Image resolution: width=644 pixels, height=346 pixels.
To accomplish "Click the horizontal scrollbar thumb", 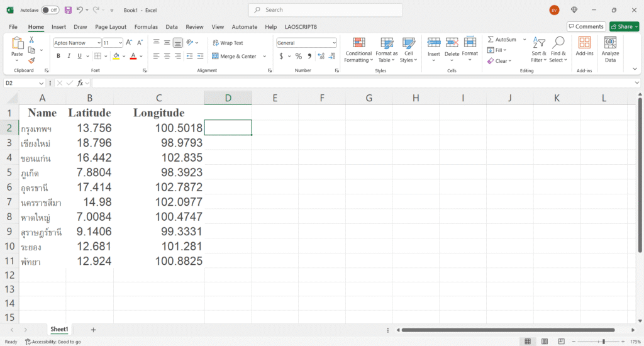I will tap(508, 330).
